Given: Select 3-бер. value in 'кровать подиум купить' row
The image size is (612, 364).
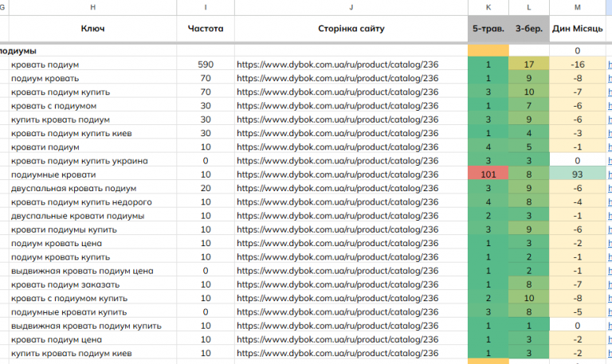Looking at the screenshot, I should (x=529, y=92).
